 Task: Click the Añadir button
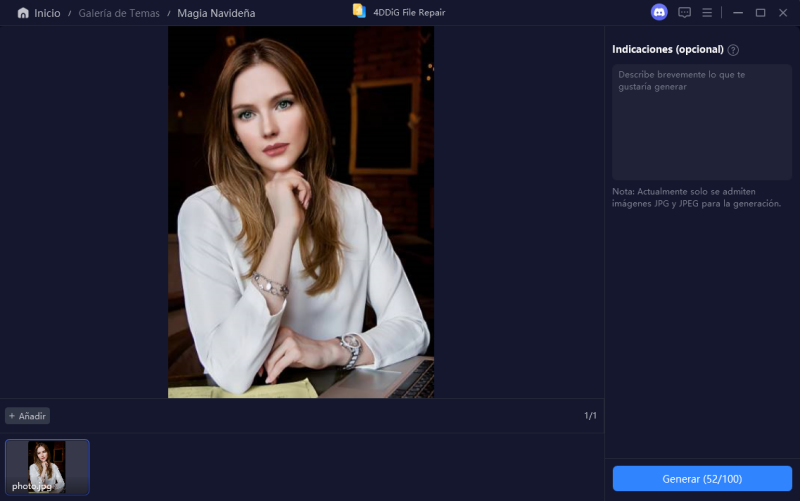coord(28,416)
